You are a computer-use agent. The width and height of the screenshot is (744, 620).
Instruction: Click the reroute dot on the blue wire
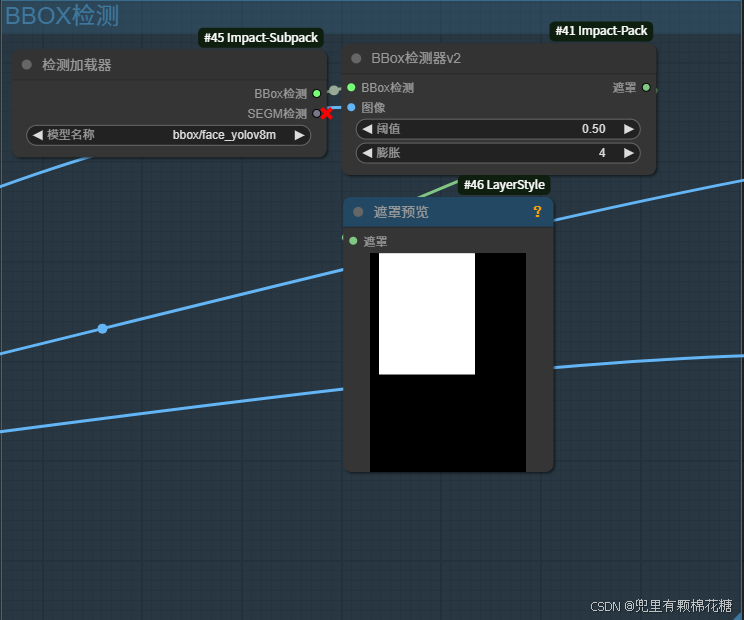point(102,328)
